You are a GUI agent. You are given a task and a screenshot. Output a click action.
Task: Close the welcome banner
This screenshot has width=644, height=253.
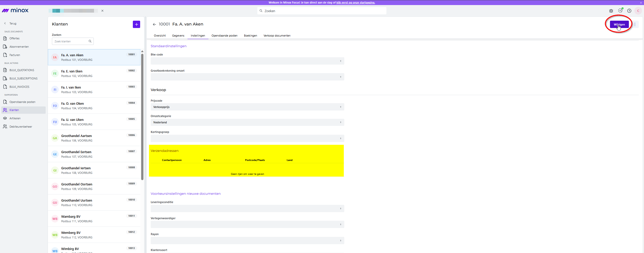click(641, 3)
